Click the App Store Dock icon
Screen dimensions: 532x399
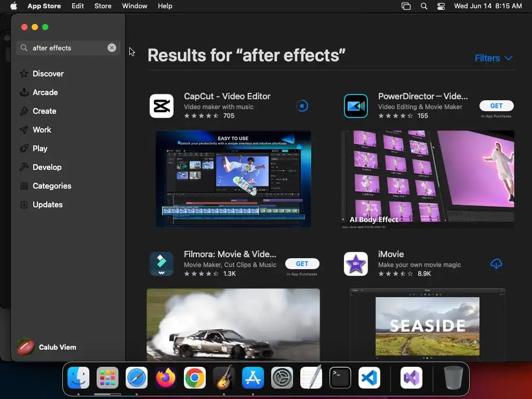pos(253,378)
